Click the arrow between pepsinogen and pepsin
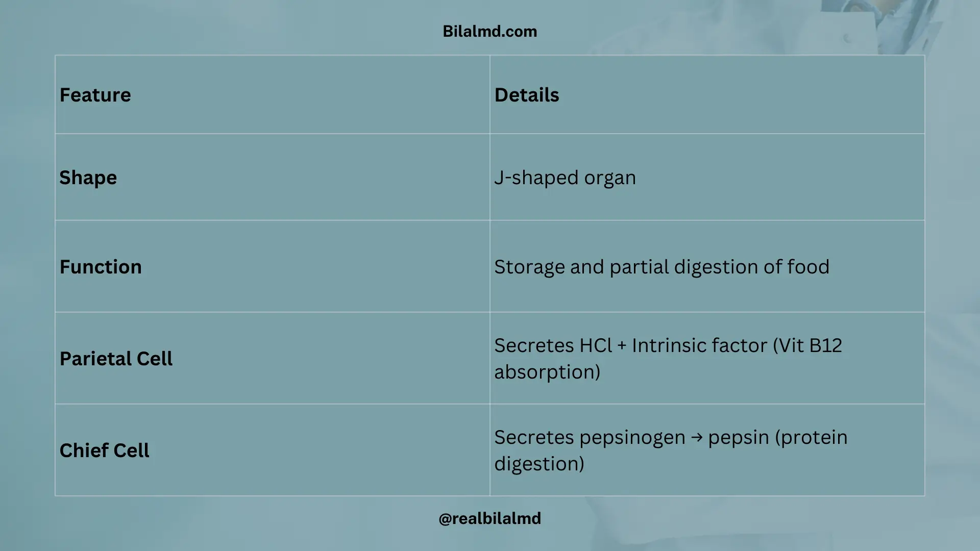This screenshot has width=980, height=551. [x=697, y=438]
